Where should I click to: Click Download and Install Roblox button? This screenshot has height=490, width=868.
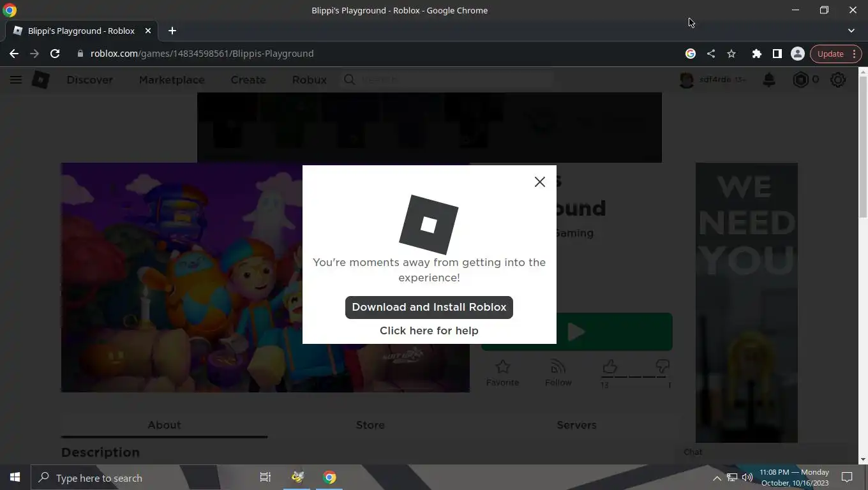(x=429, y=307)
